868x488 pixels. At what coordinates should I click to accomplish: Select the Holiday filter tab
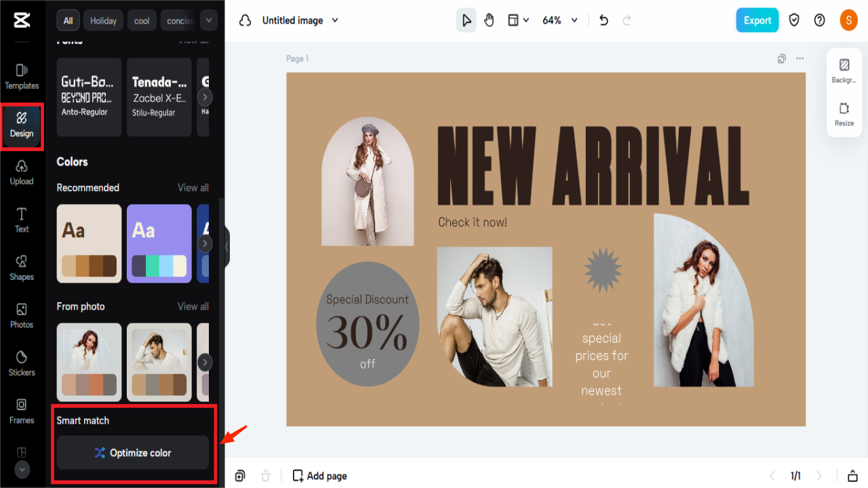tap(103, 20)
